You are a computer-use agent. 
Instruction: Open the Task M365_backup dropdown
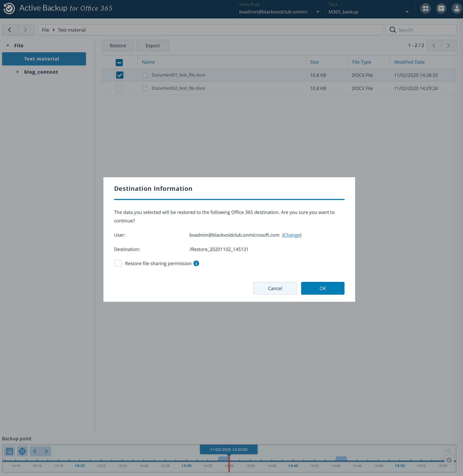click(370, 9)
